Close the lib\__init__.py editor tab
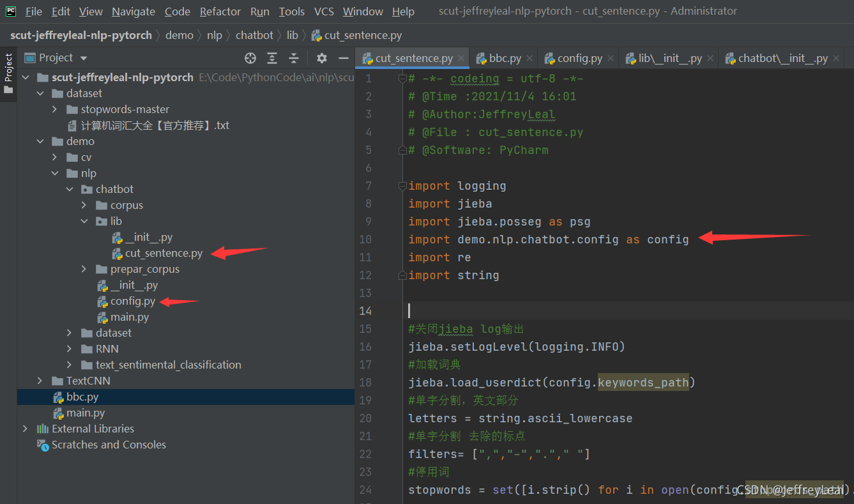The height and width of the screenshot is (504, 854). click(x=710, y=58)
